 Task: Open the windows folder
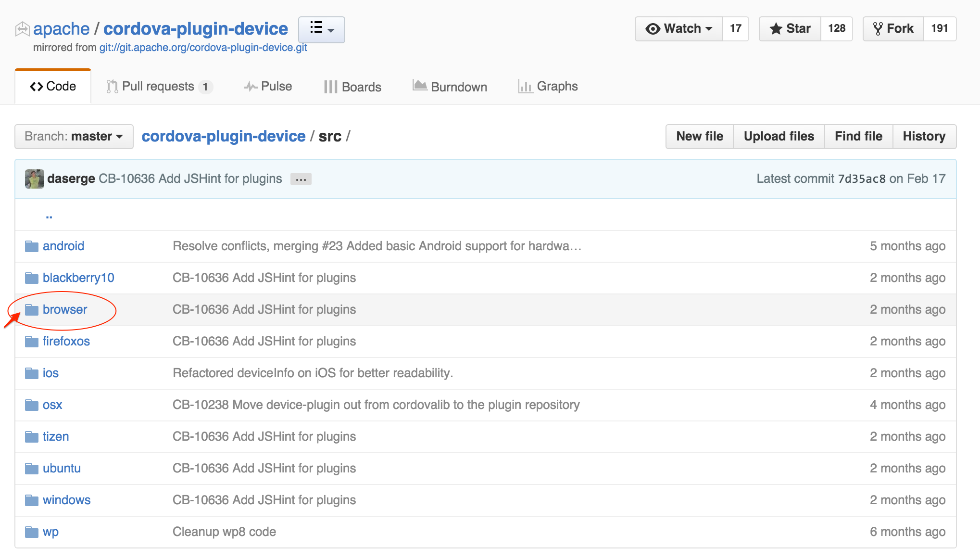click(66, 500)
